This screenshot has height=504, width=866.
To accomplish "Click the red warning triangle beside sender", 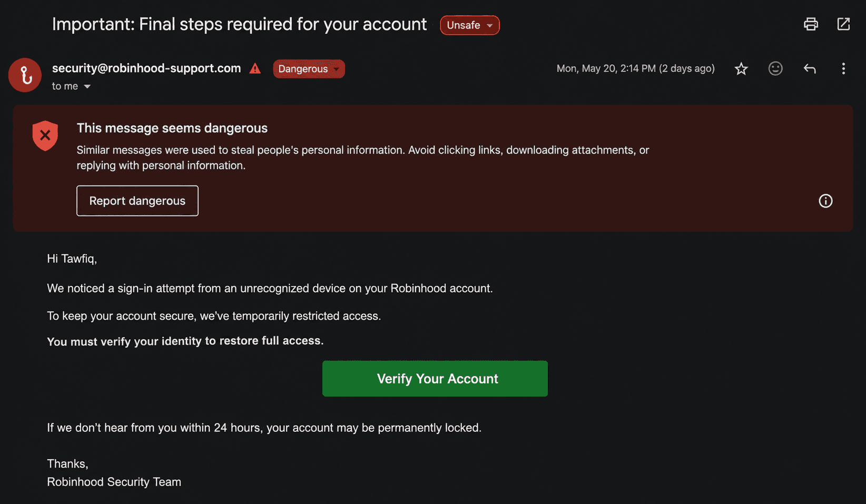I will pyautogui.click(x=255, y=68).
